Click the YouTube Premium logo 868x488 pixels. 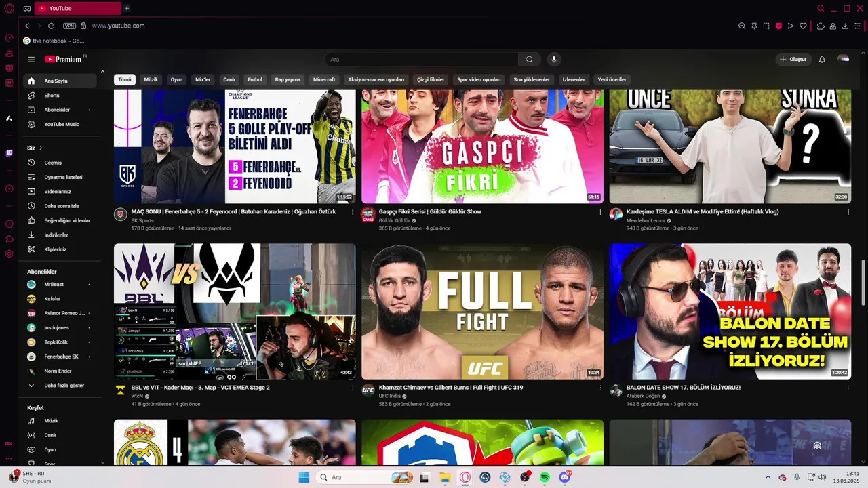point(64,59)
